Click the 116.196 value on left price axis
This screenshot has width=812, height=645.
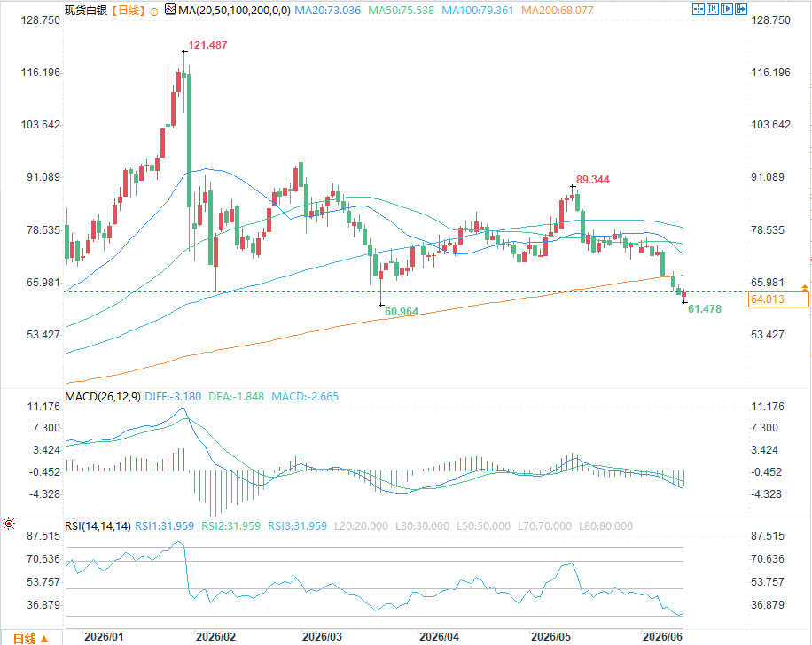pyautogui.click(x=41, y=73)
